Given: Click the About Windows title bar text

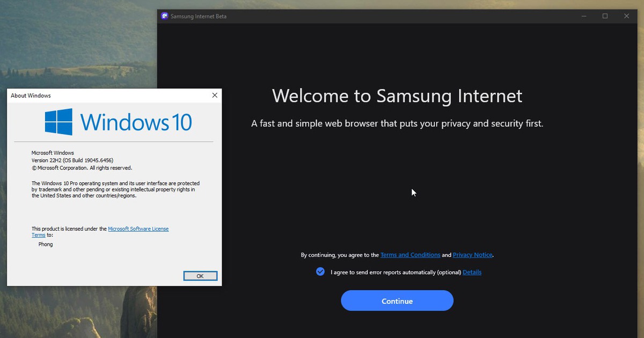Looking at the screenshot, I should pyautogui.click(x=31, y=95).
